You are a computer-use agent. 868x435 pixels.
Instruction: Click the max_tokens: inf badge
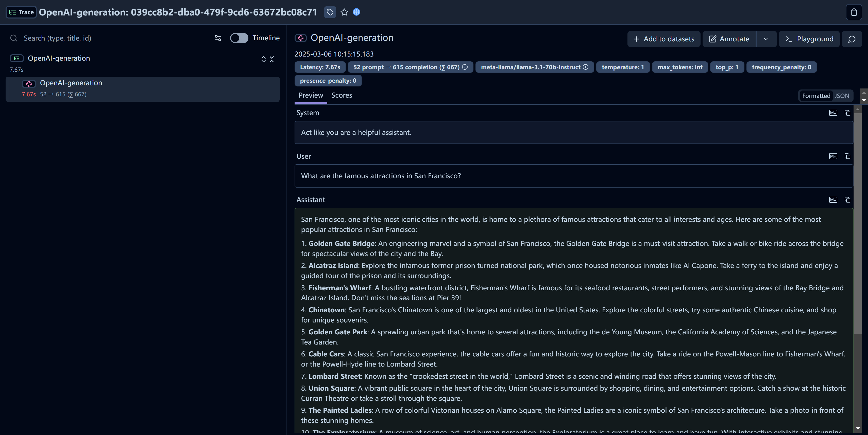coord(680,67)
